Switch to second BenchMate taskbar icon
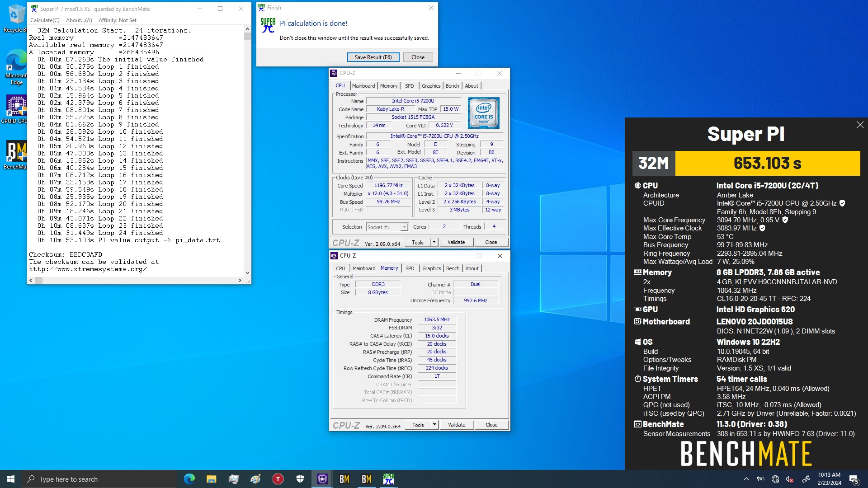Viewport: 868px width, 488px height. (367, 479)
